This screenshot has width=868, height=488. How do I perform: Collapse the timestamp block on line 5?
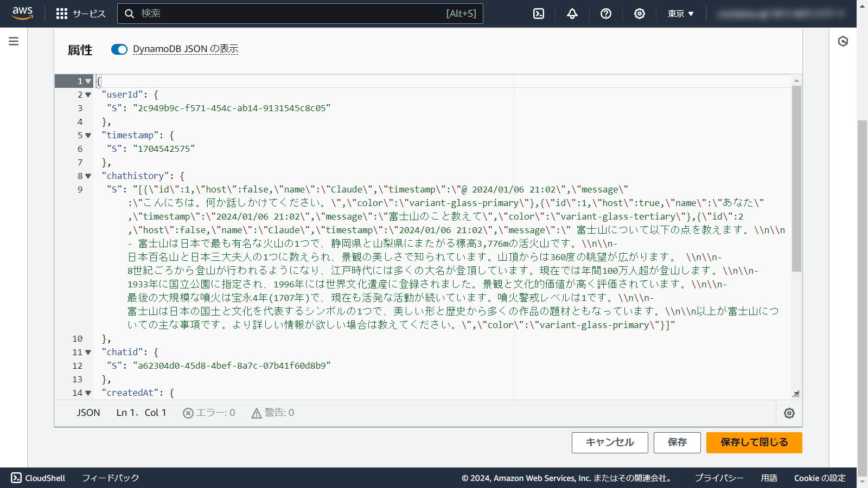click(x=88, y=136)
